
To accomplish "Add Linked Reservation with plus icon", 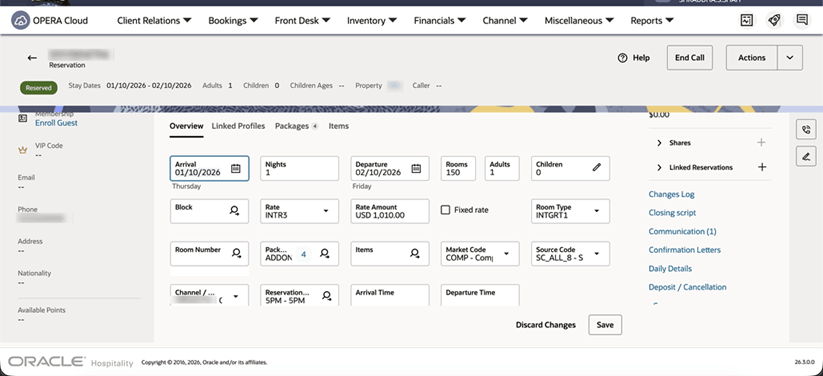I will (762, 167).
